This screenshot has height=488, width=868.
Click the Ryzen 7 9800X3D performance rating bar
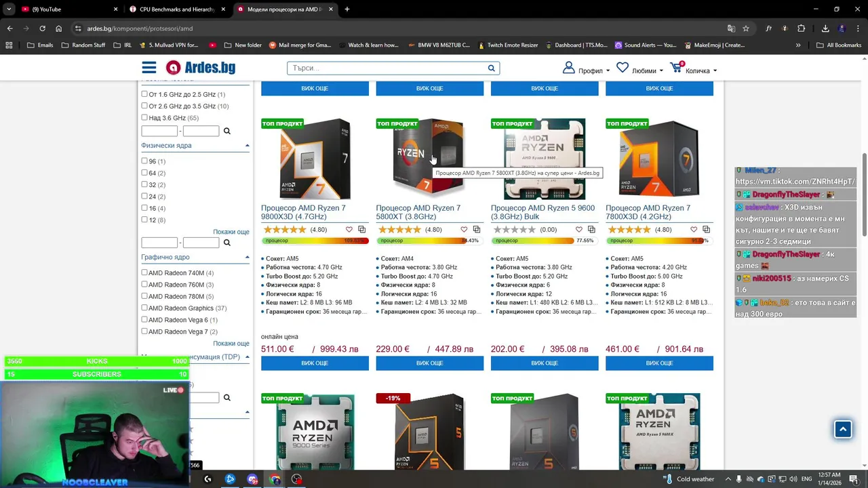tap(315, 241)
